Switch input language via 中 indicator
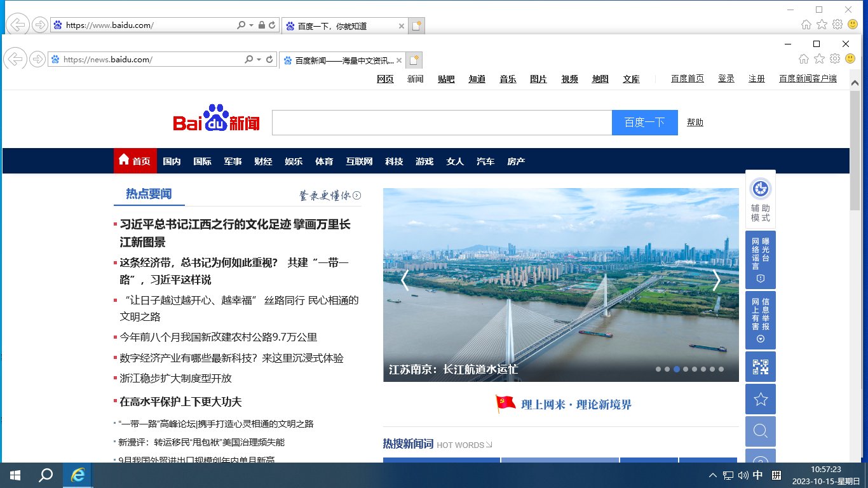 [757, 475]
